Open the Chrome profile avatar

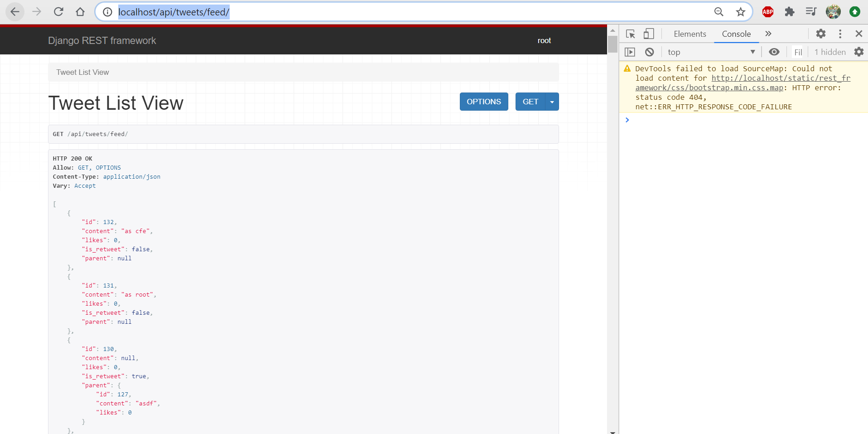(833, 12)
